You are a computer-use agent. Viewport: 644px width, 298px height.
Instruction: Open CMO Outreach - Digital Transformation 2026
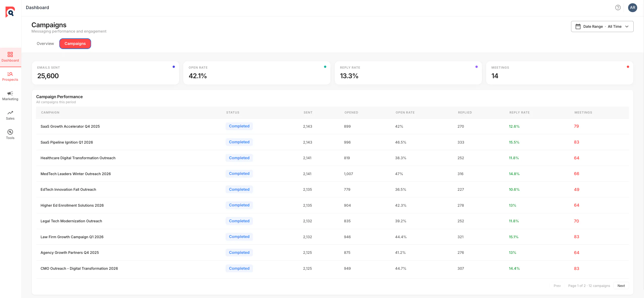(x=79, y=268)
